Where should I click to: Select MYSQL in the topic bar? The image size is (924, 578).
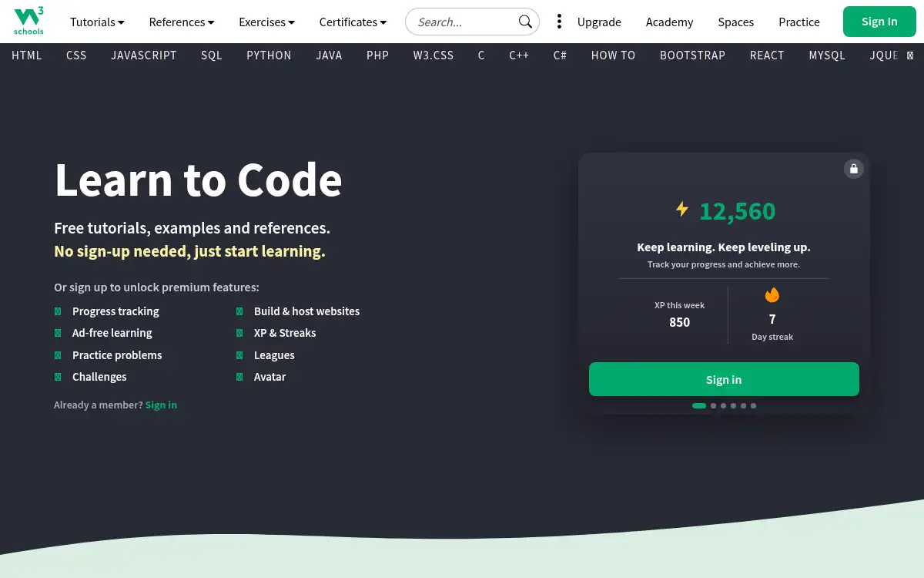827,55
